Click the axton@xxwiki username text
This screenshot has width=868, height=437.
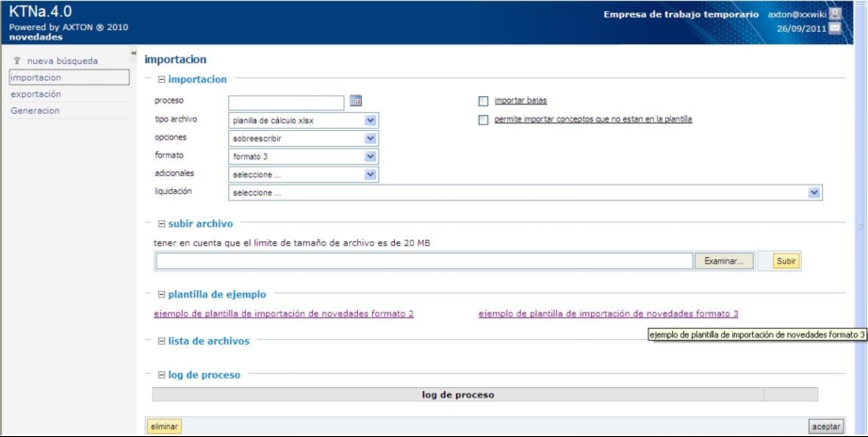tap(796, 15)
